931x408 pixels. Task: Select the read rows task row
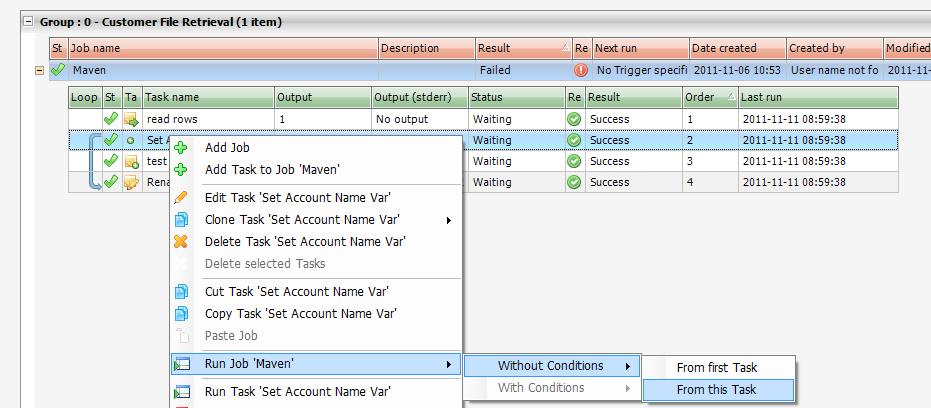coord(207,119)
